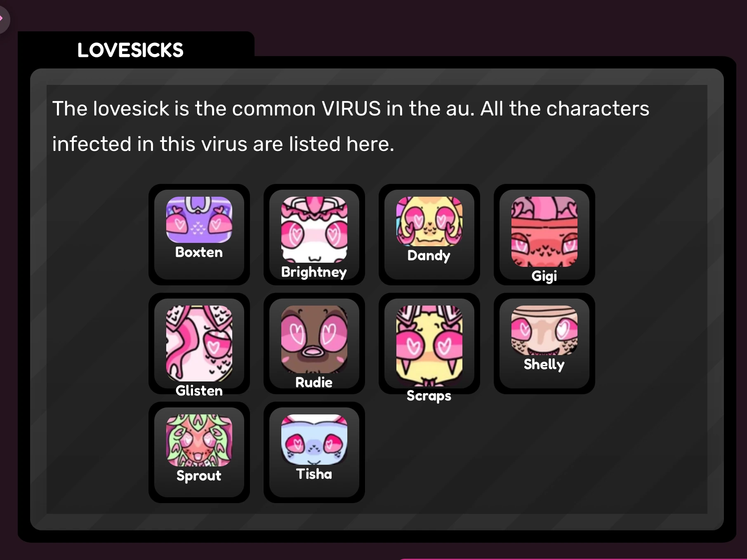The image size is (747, 560).
Task: Open the Gigi name link
Action: [544, 276]
